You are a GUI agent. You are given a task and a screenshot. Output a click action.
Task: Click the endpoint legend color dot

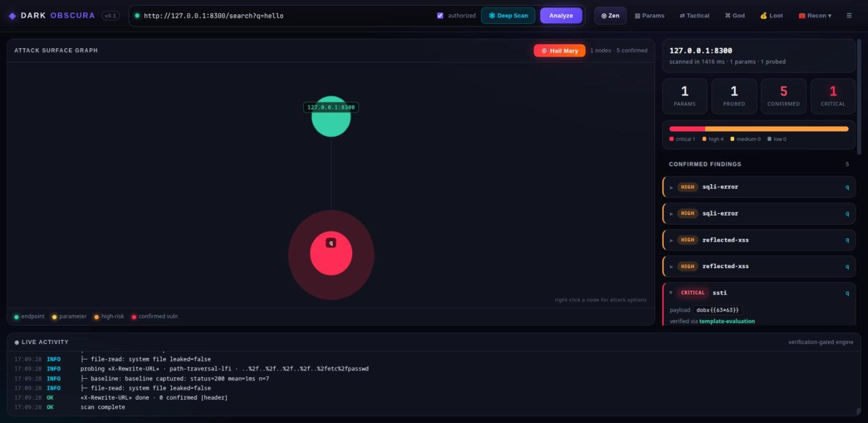pos(17,317)
